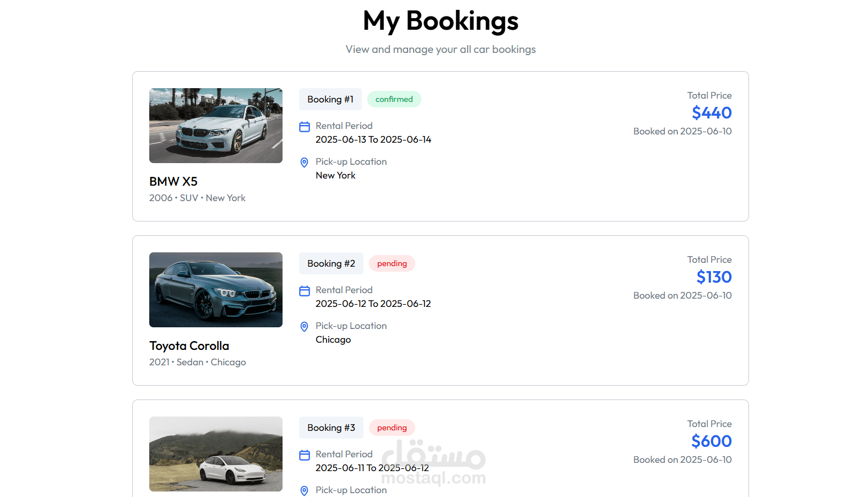Click location pin icon for Chicago

pyautogui.click(x=304, y=327)
